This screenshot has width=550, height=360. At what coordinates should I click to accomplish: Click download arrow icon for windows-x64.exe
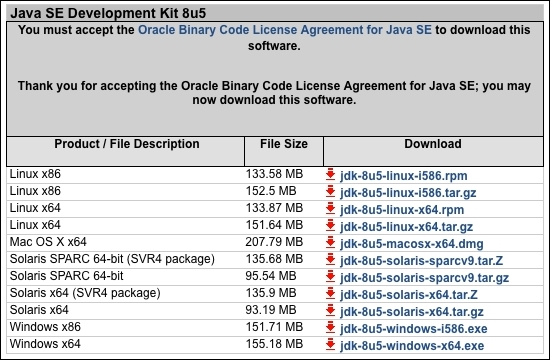(x=330, y=345)
